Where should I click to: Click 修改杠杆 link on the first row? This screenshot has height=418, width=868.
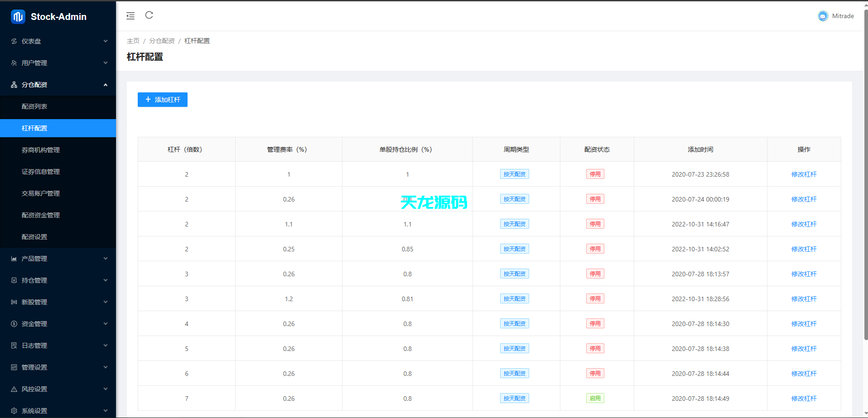[804, 174]
